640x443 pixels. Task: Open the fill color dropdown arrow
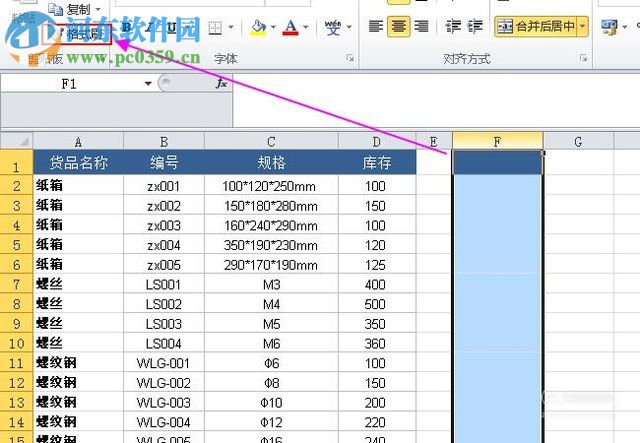tap(273, 28)
